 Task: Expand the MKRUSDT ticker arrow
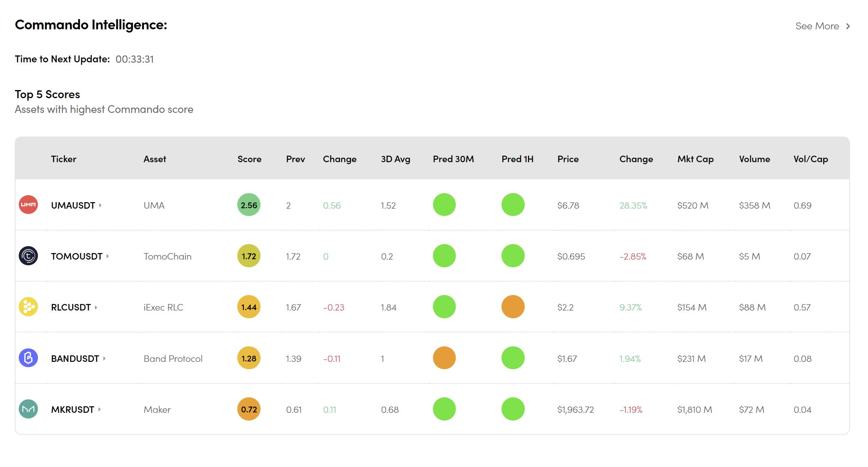pos(99,410)
